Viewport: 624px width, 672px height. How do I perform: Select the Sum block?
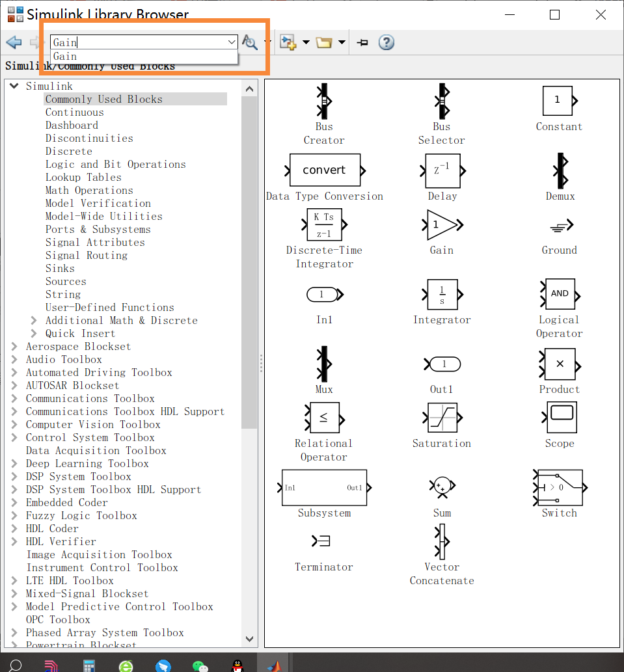[442, 487]
